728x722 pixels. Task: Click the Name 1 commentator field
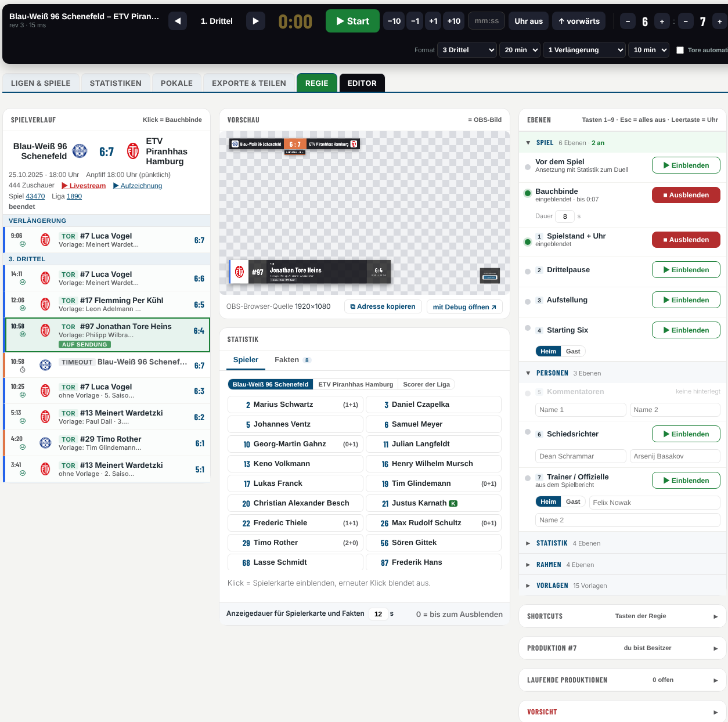581,410
